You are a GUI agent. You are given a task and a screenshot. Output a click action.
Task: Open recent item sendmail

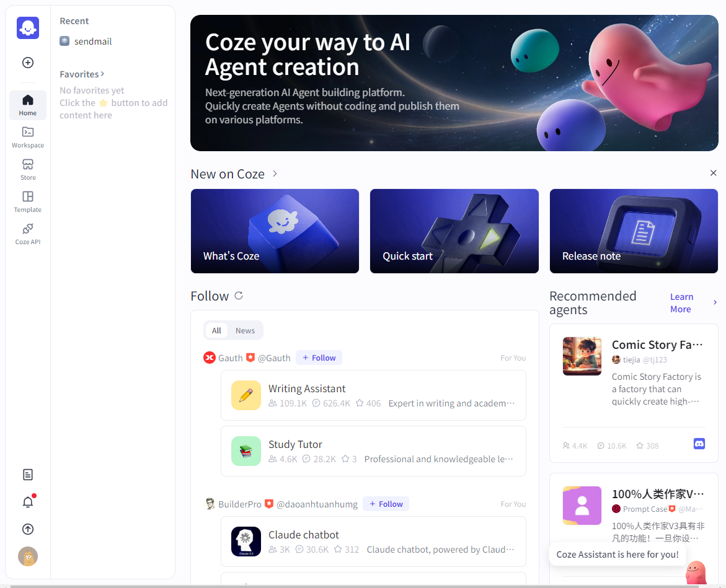(86, 41)
